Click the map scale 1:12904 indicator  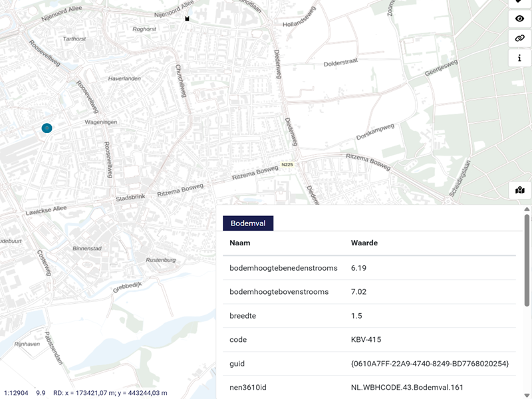[17, 393]
